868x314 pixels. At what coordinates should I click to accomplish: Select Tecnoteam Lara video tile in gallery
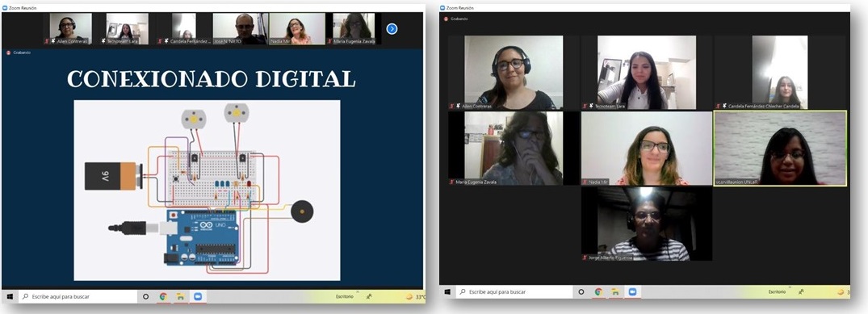click(647, 73)
